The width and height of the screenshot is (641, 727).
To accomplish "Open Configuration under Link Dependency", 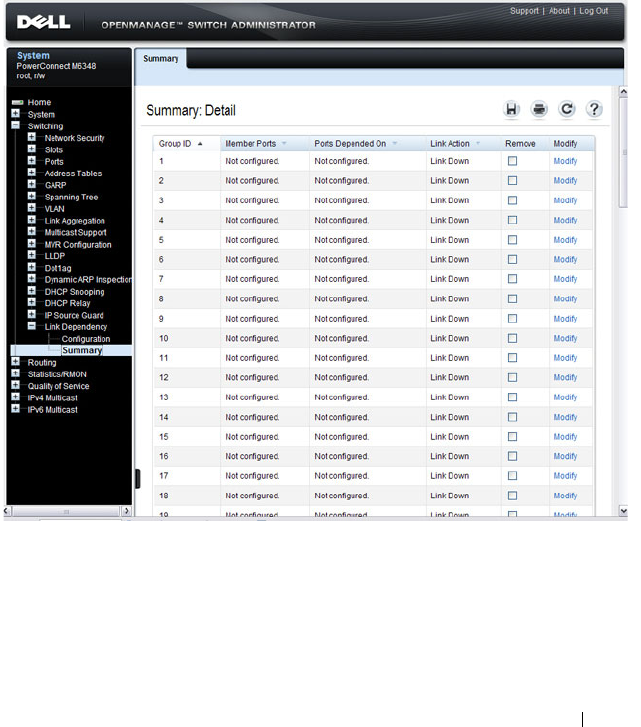I will tap(86, 339).
